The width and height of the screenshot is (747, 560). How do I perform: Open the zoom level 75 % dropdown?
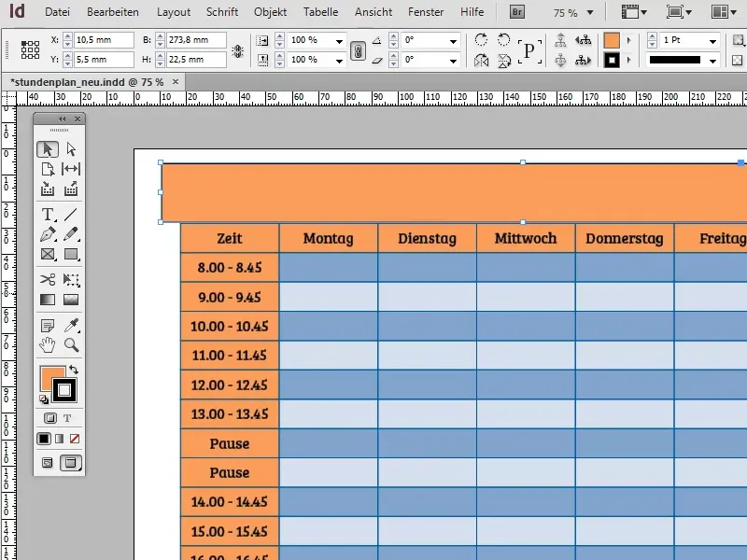[x=590, y=13]
